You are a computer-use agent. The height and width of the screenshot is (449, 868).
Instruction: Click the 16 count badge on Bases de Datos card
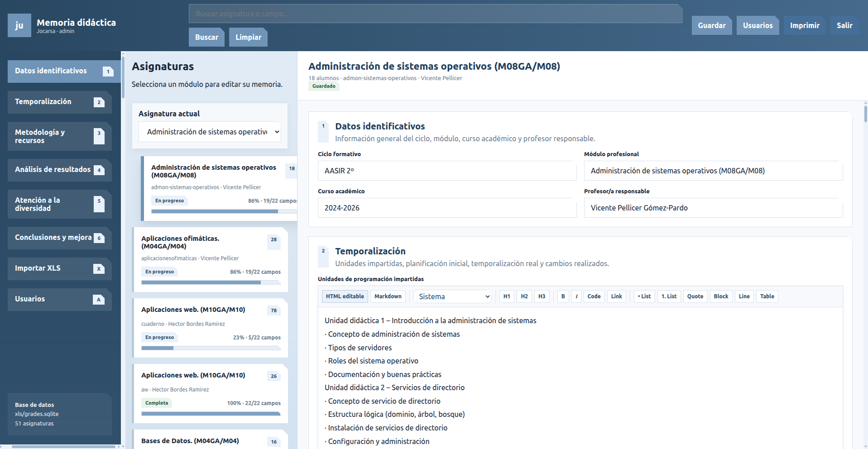click(x=274, y=442)
